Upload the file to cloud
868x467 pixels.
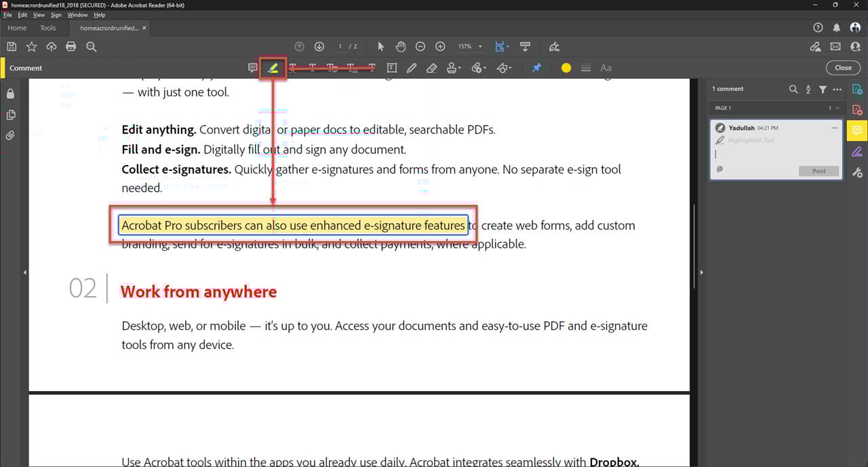(x=52, y=47)
